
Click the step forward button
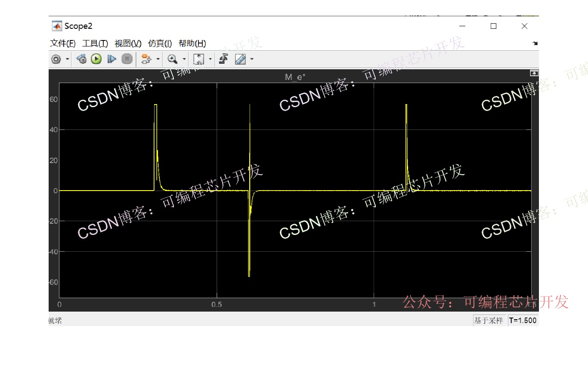coord(111,59)
